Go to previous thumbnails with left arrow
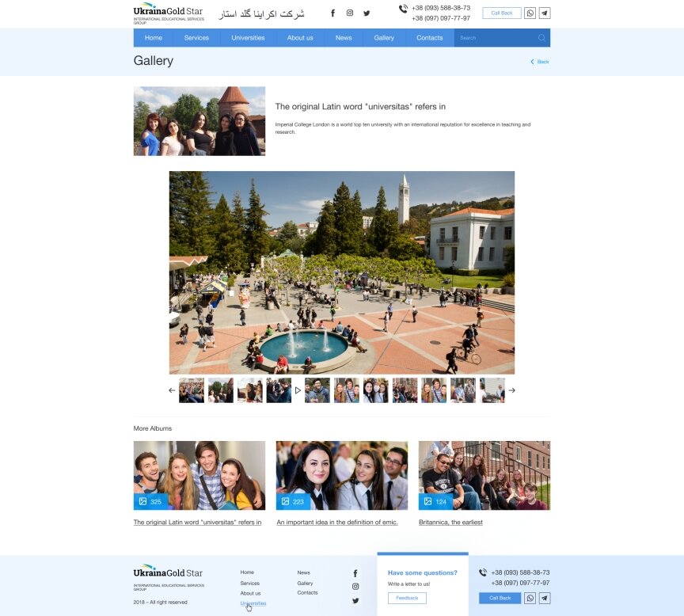 (172, 390)
